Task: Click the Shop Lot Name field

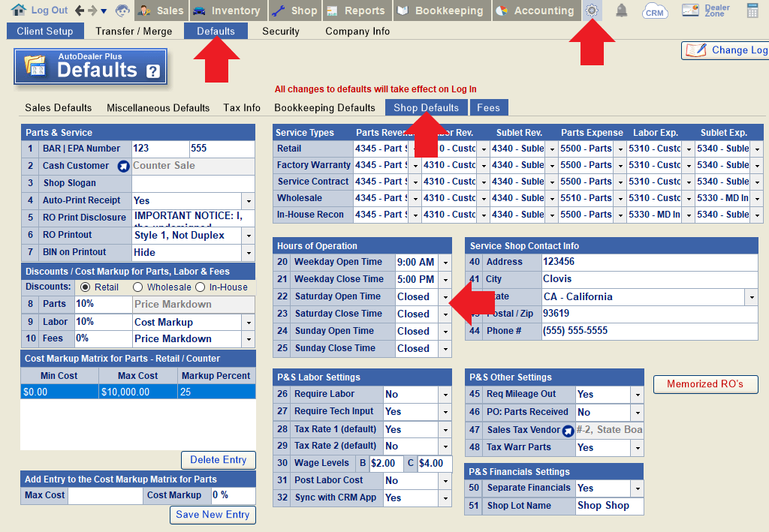Action: (x=610, y=506)
